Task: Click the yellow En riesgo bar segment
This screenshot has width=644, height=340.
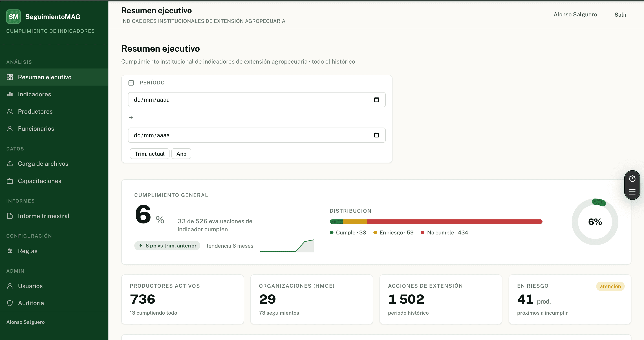Action: tap(355, 221)
